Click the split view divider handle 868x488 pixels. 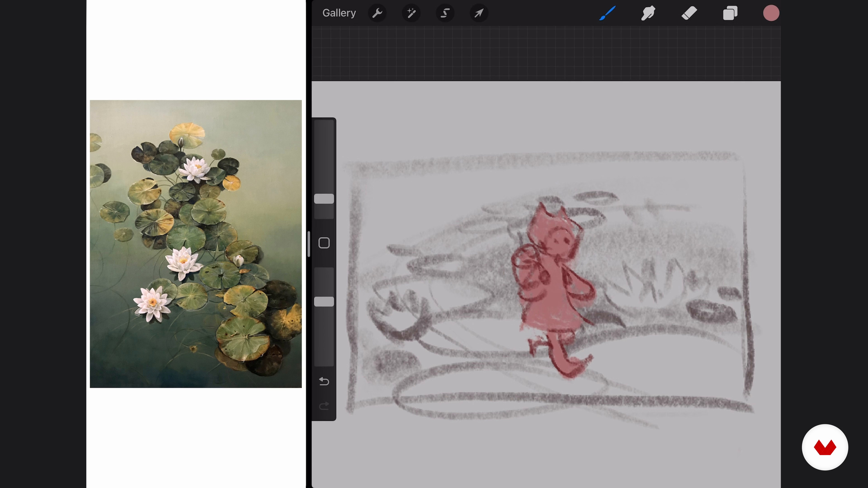click(x=309, y=244)
